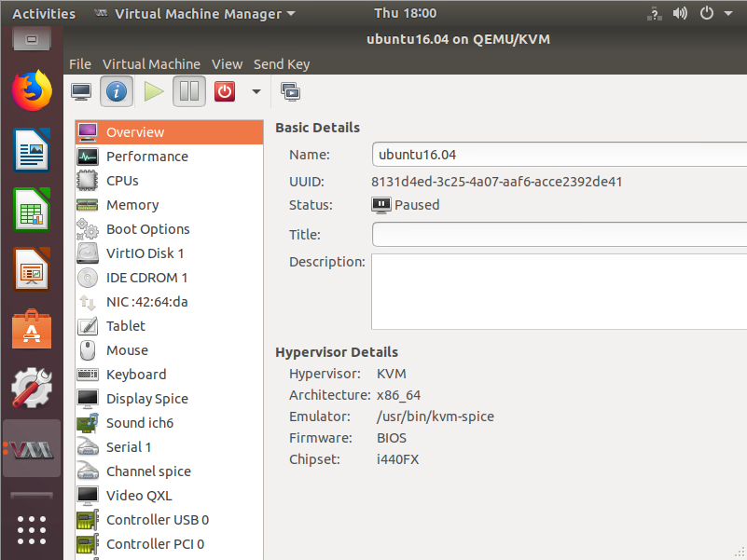Click the Name field containing ubuntu16.04
Image resolution: width=747 pixels, height=560 pixels.
click(x=560, y=155)
